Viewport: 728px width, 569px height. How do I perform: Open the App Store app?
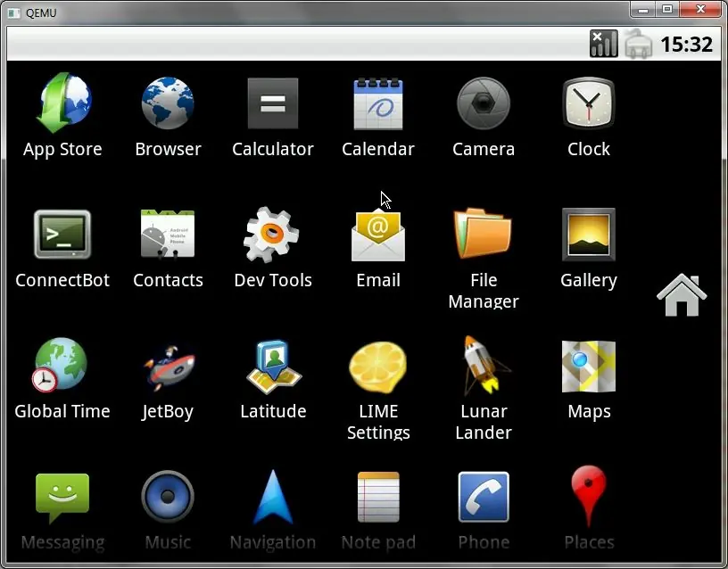coord(62,103)
